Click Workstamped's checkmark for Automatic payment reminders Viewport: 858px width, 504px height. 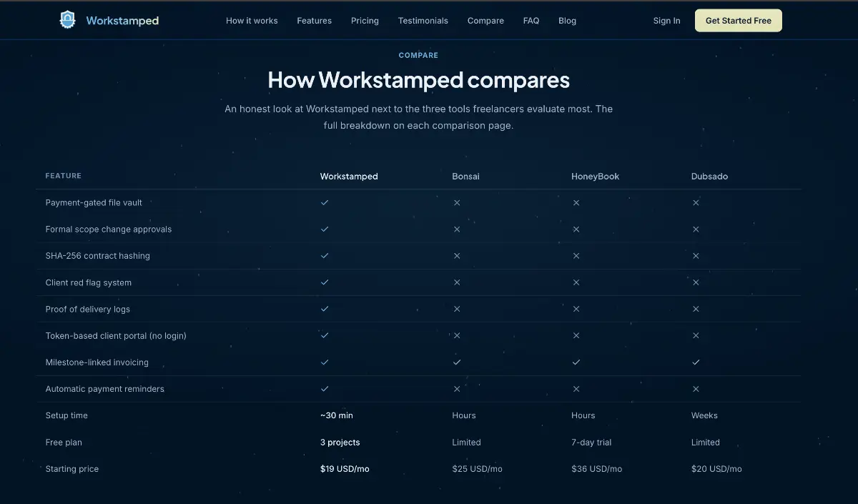325,389
